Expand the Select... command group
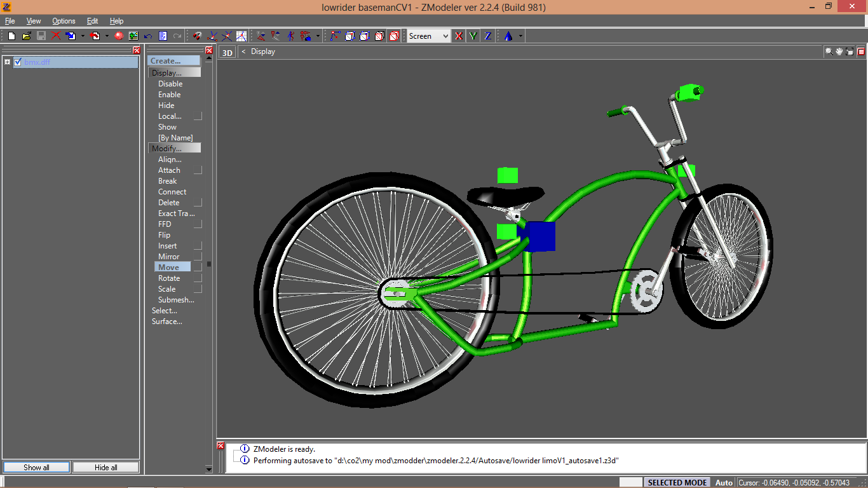Image resolution: width=868 pixels, height=488 pixels. pyautogui.click(x=164, y=311)
